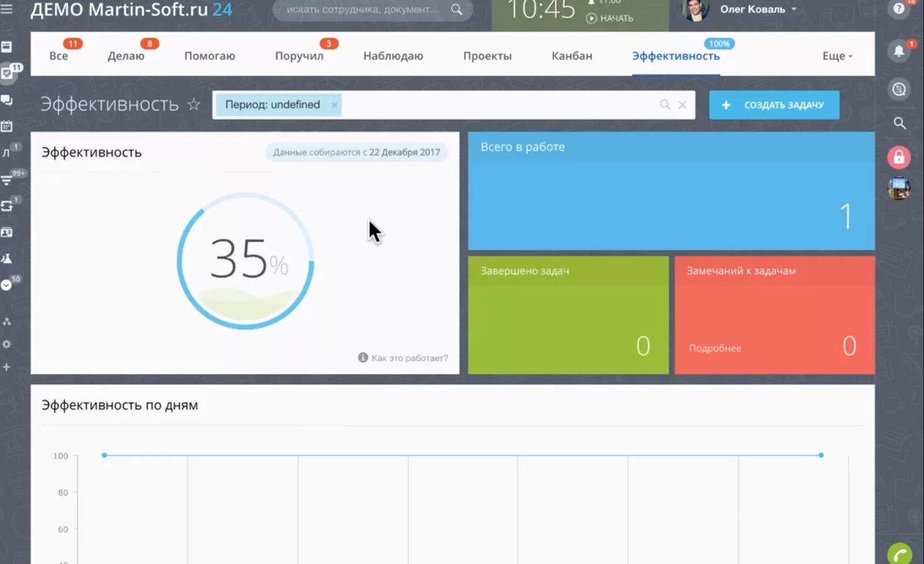
Task: Click the help question mark icon
Action: click(899, 9)
